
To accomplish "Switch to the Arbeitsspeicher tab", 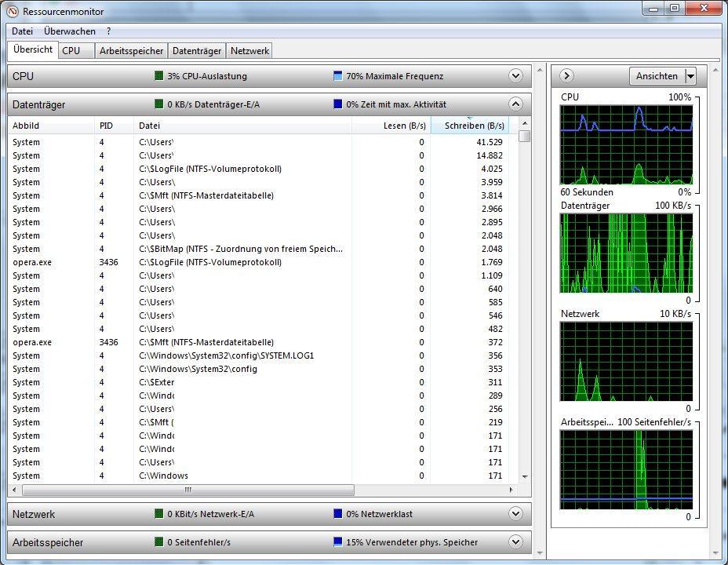I will click(131, 50).
